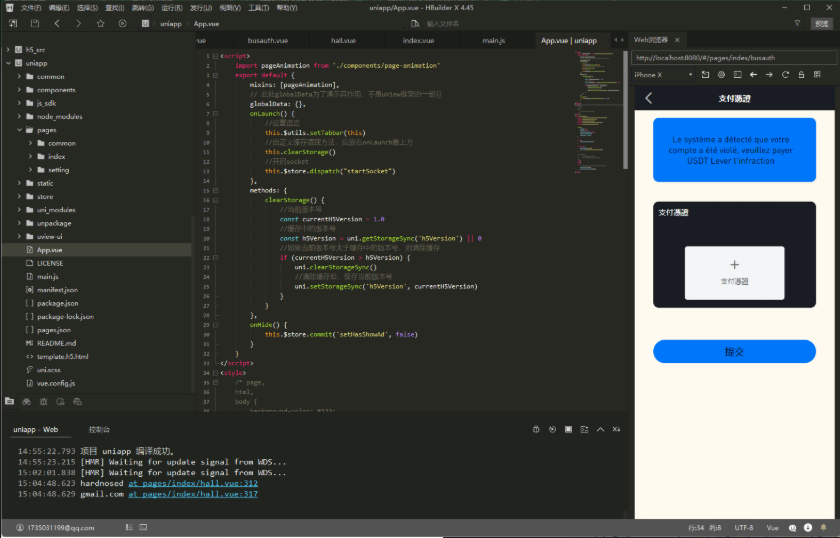Screen dimensions: 840x538
Task: Click the browser URL address field
Action: [734, 58]
